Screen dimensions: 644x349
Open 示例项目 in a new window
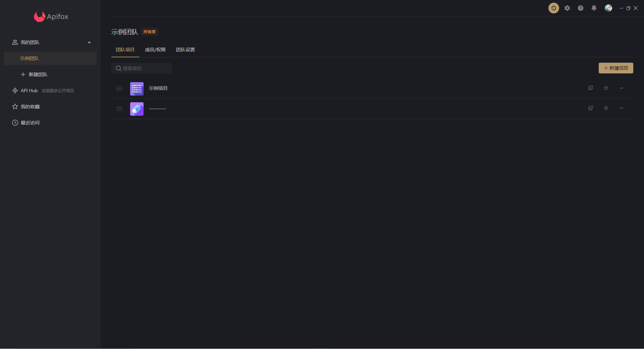tap(591, 88)
